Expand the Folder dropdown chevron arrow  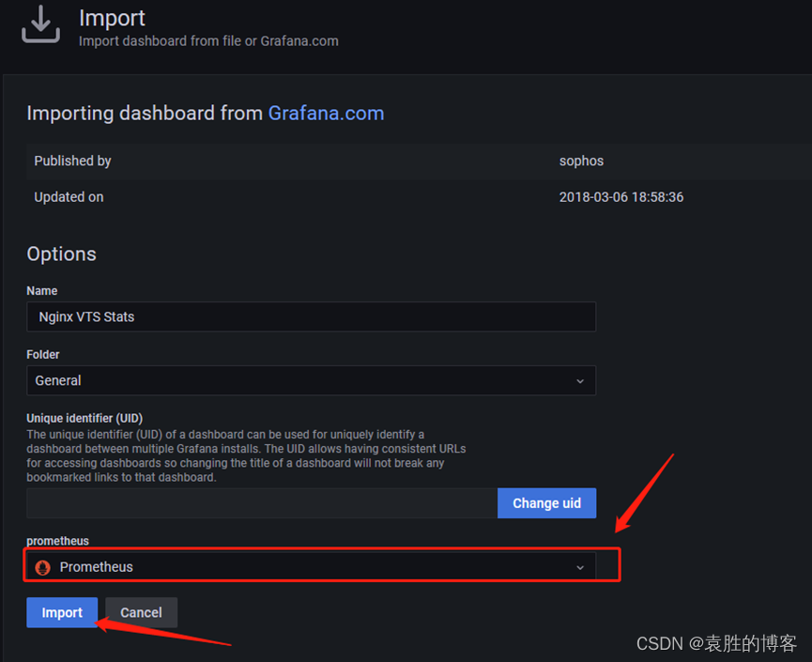(x=580, y=381)
